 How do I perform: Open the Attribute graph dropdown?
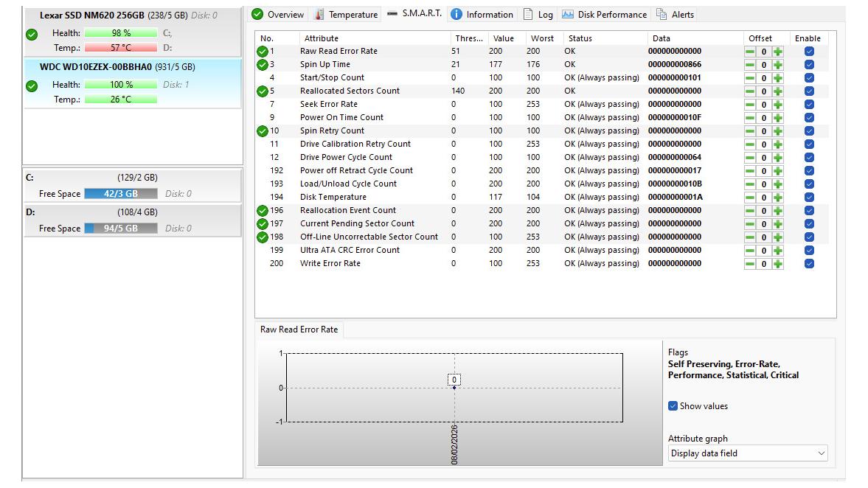[748, 453]
